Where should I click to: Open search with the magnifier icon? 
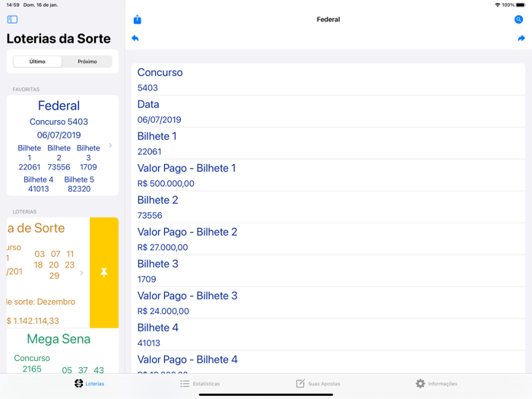tap(518, 20)
